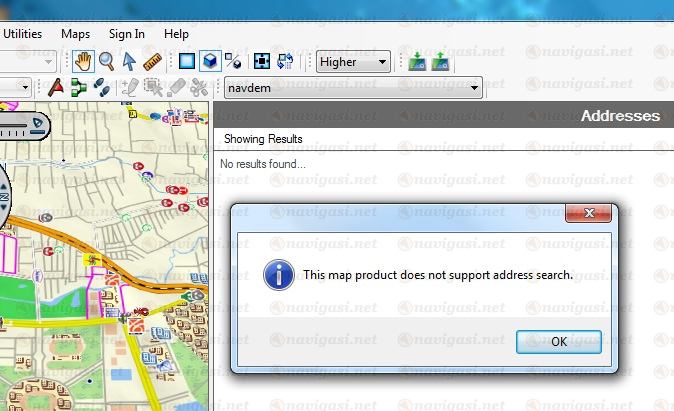Choose the New Track footprints tool
This screenshot has width=674, height=411.
99,88
